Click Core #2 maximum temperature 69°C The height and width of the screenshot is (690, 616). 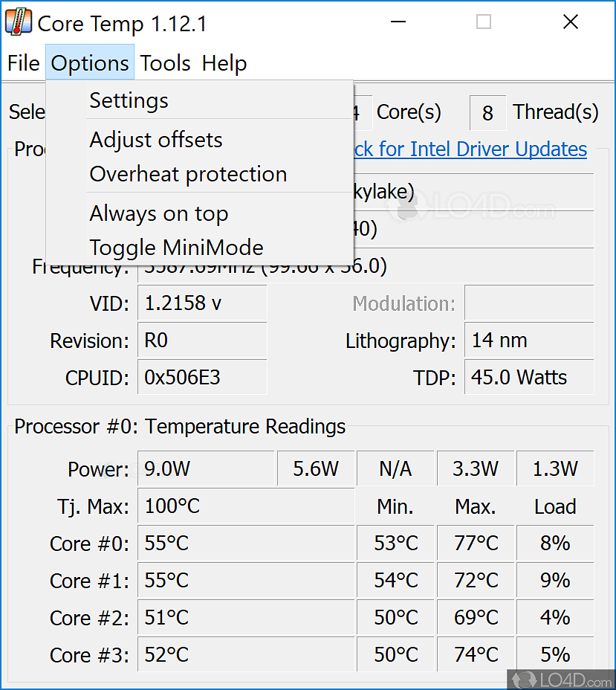tap(476, 617)
